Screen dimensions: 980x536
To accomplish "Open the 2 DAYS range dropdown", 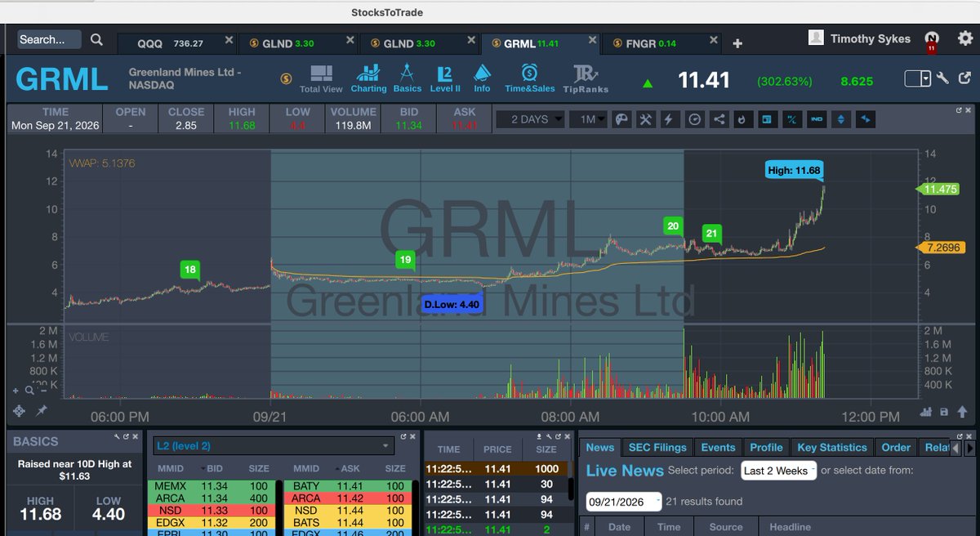I will (531, 119).
